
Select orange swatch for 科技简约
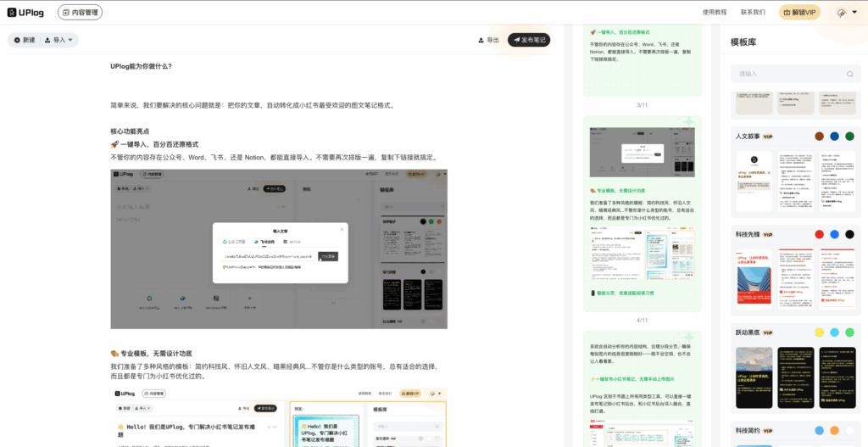(834, 430)
